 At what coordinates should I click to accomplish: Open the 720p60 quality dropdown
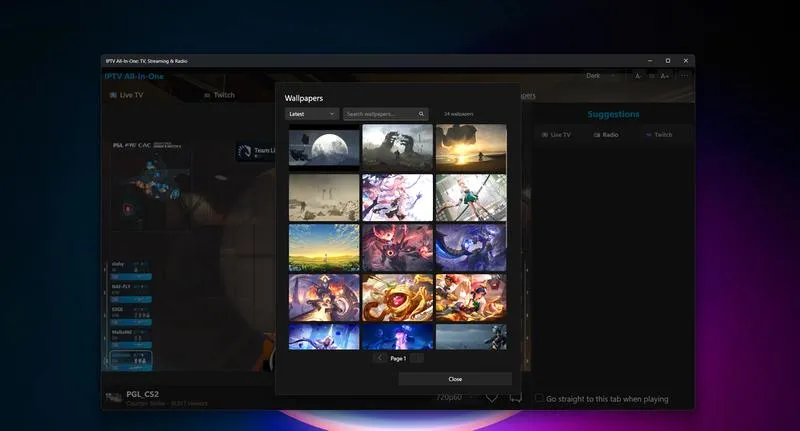(454, 397)
